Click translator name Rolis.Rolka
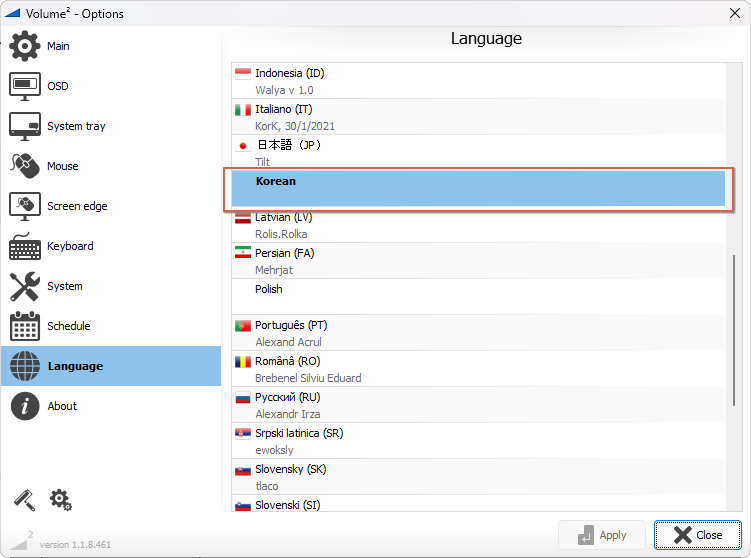 281,234
